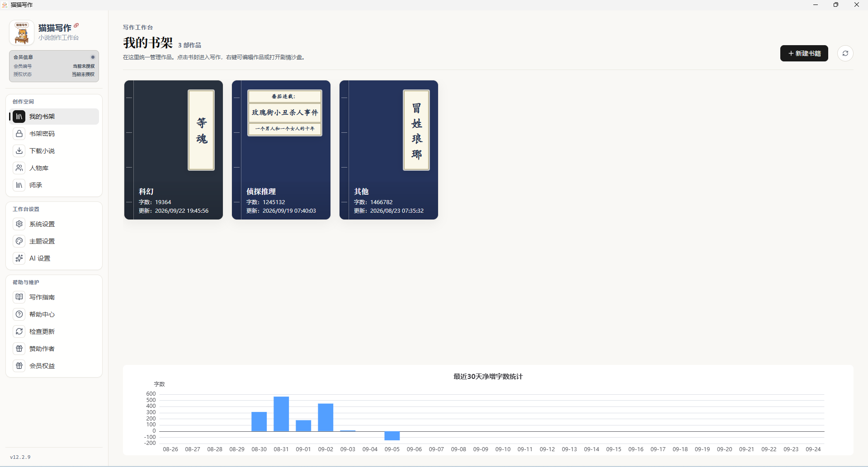
Task: Click the AI 设置 sparkle icon
Action: coord(19,258)
